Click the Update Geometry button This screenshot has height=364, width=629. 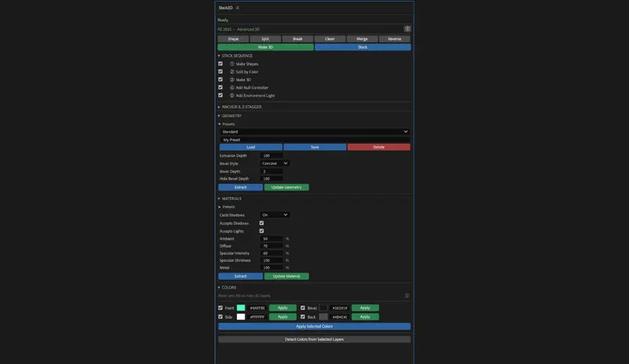287,187
